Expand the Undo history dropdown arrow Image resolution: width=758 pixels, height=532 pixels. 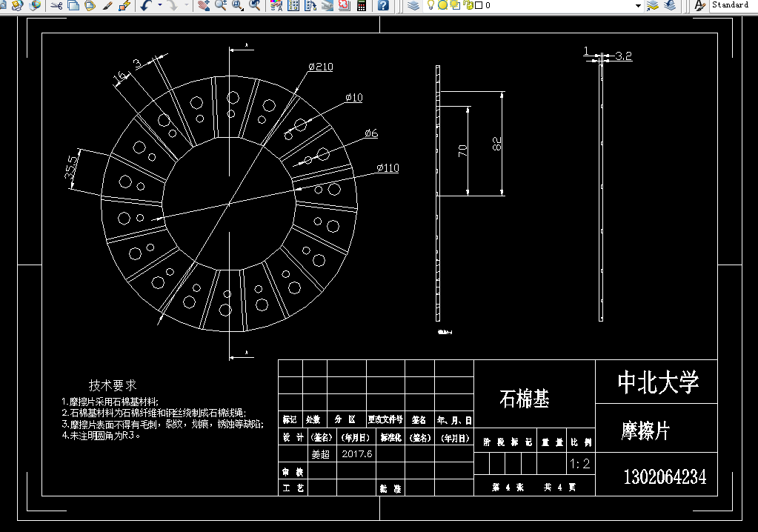(x=159, y=5)
